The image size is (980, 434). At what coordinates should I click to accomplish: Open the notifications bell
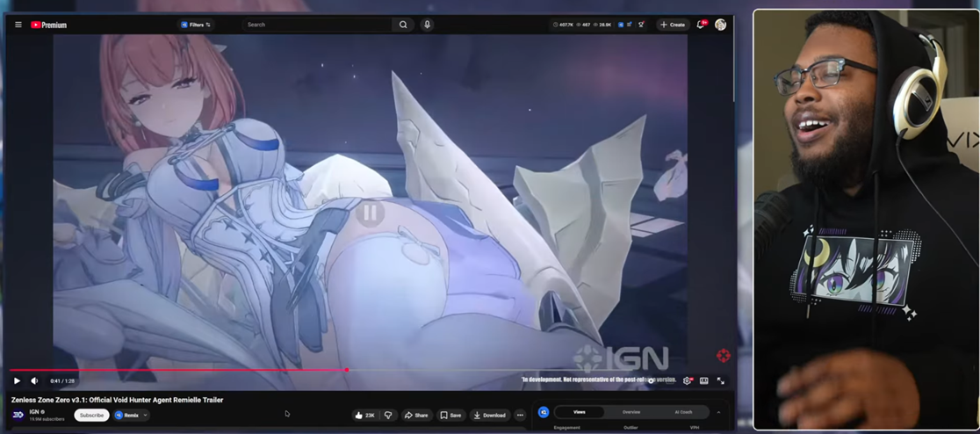[701, 25]
